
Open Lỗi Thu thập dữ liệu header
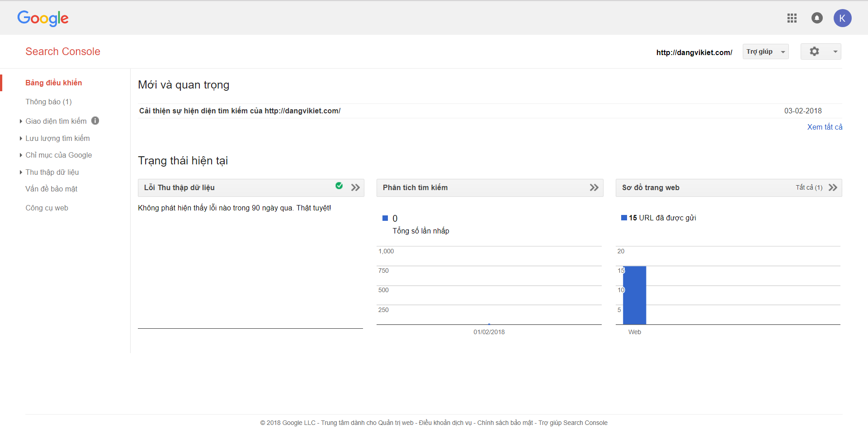pos(179,187)
